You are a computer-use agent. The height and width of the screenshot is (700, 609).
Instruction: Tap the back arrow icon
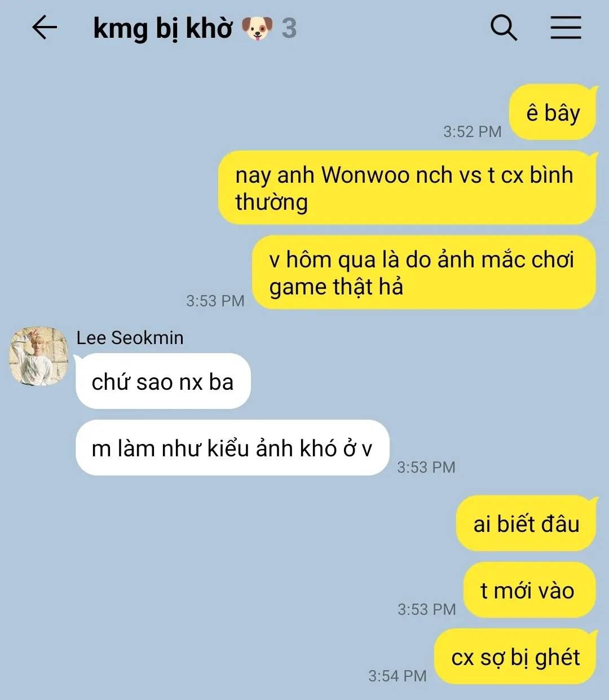(45, 28)
